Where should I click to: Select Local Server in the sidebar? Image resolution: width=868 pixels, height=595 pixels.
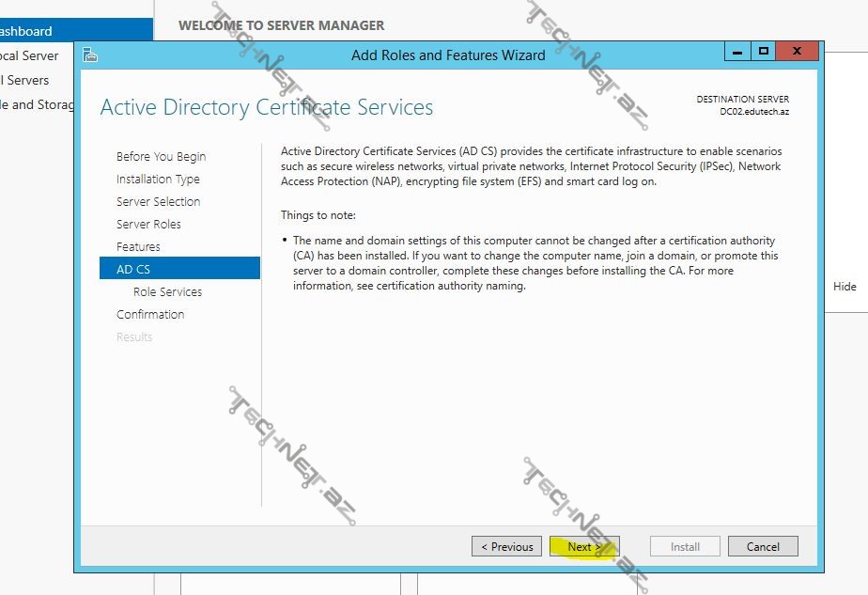tap(33, 55)
